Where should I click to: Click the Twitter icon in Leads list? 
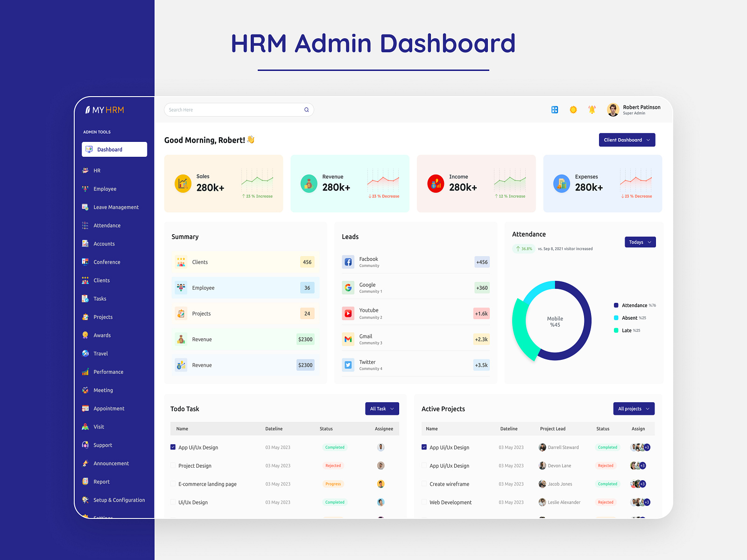(348, 364)
